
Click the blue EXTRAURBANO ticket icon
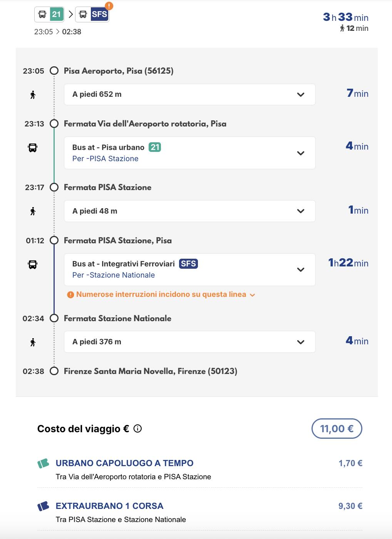point(43,506)
